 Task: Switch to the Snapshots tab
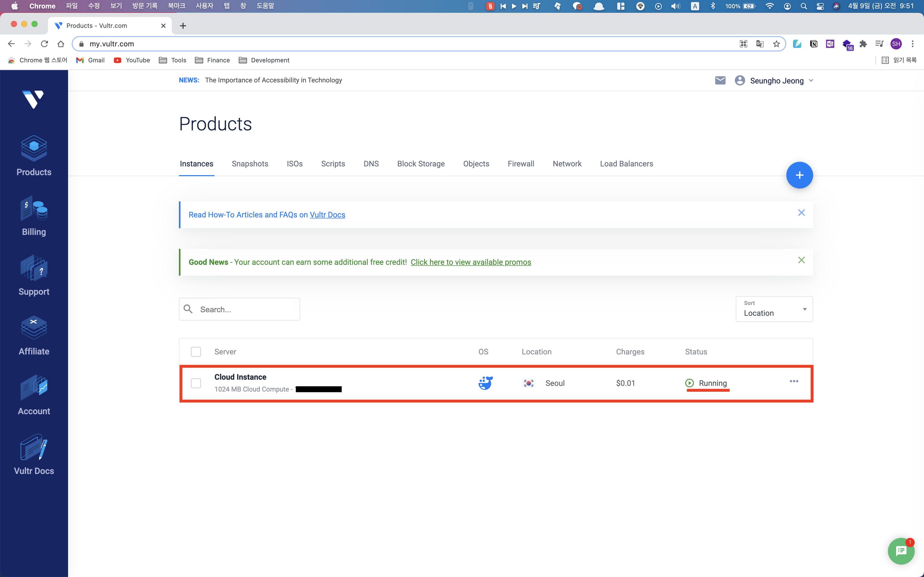[250, 164]
